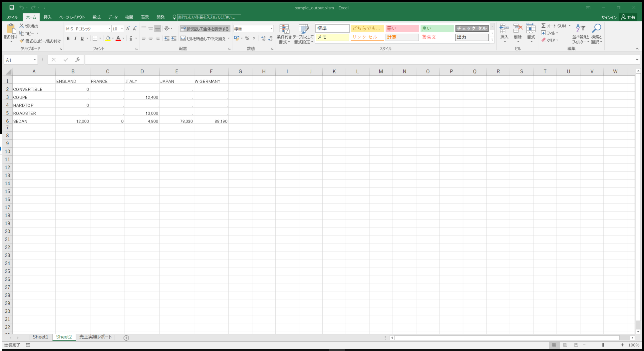Click the decrease indent icon
This screenshot has height=351, width=644.
point(167,38)
